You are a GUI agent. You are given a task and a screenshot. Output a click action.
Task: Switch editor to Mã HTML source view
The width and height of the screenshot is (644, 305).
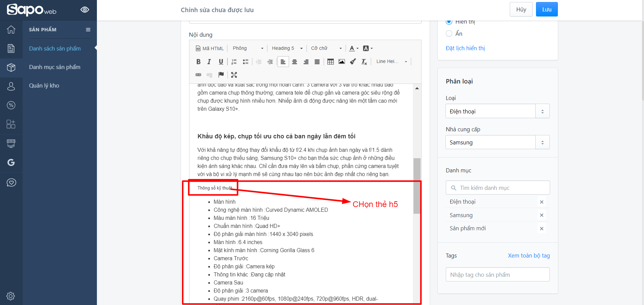point(210,48)
